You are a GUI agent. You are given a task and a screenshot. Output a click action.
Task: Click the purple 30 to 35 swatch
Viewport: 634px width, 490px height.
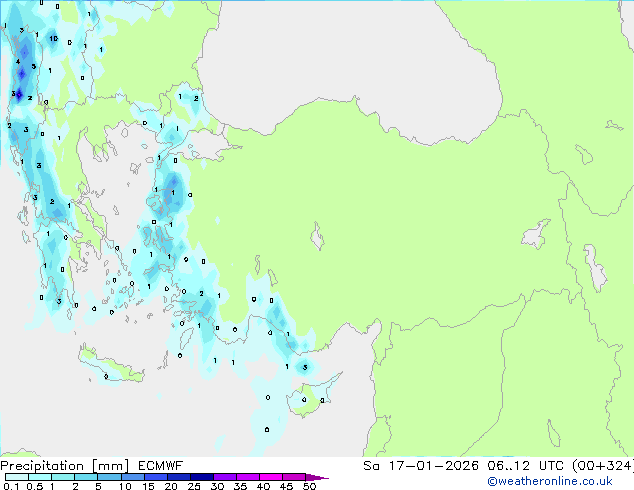[225, 477]
